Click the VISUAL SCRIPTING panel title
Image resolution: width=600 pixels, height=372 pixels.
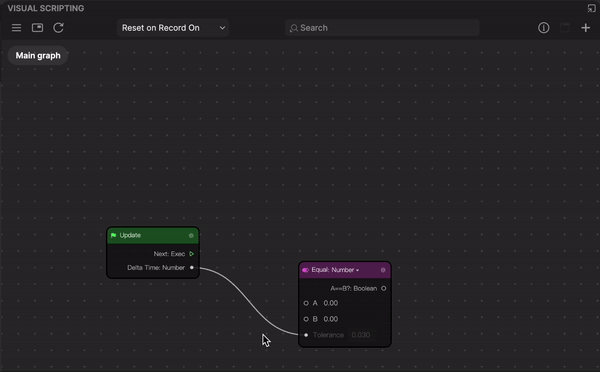pos(46,8)
